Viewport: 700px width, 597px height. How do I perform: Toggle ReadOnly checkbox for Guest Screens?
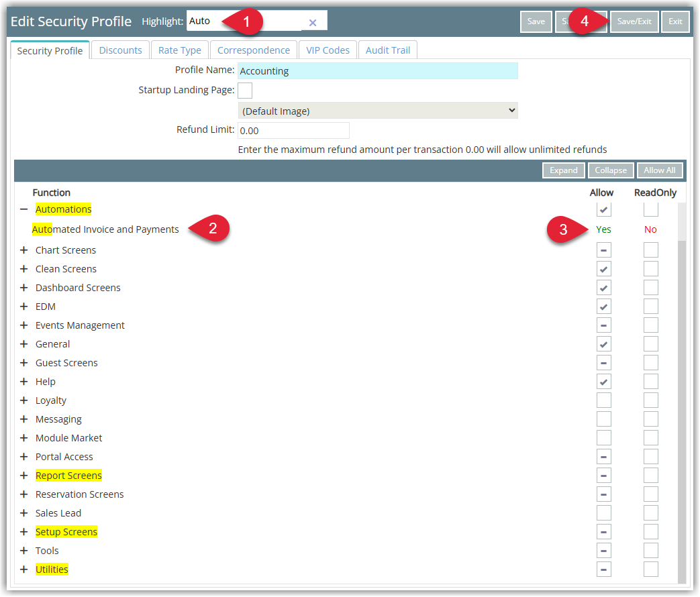coord(650,363)
